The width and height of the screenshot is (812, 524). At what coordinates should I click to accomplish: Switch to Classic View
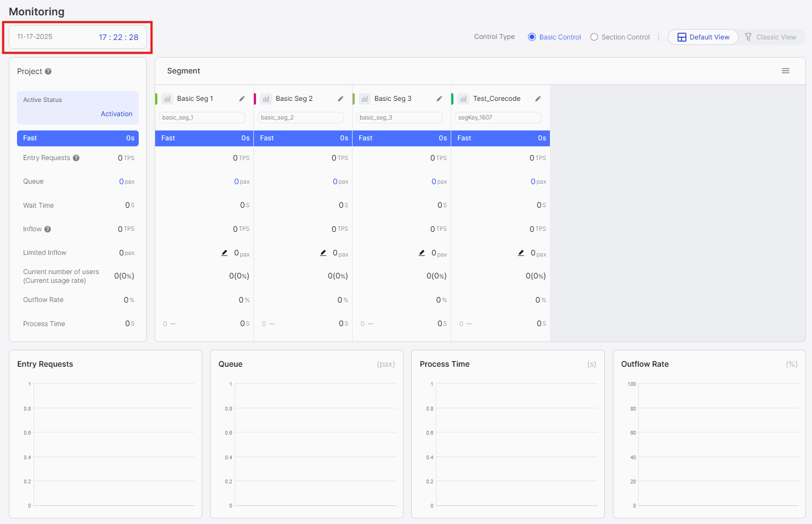point(770,37)
